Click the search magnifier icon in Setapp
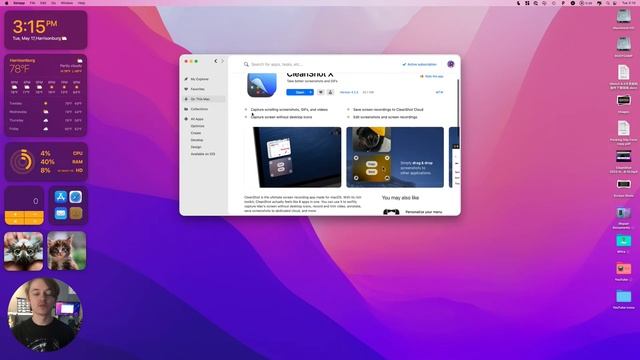 tap(246, 64)
